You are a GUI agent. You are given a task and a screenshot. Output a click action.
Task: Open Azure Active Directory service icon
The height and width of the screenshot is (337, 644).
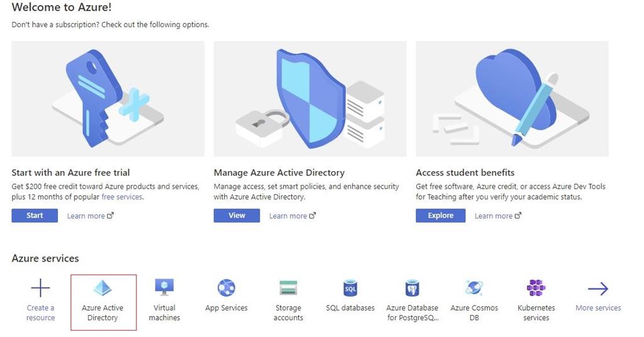click(103, 288)
